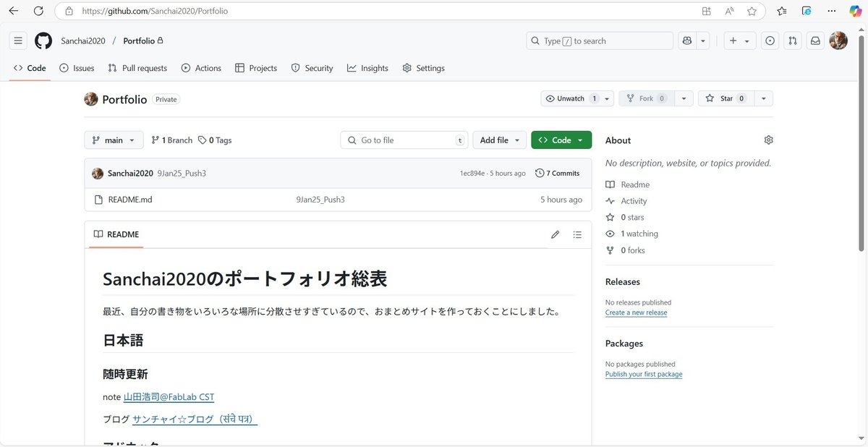
Task: Open the Sanchai2020 owner breadcrumb link
Action: point(83,41)
